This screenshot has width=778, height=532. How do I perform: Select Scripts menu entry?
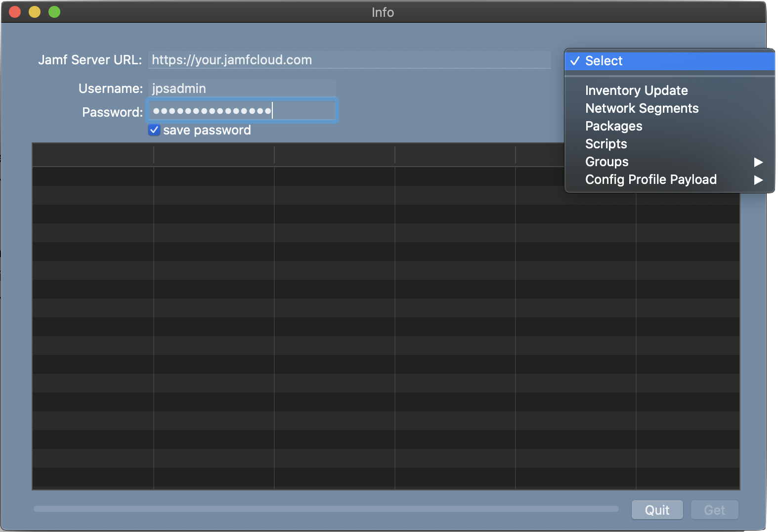tap(670, 144)
